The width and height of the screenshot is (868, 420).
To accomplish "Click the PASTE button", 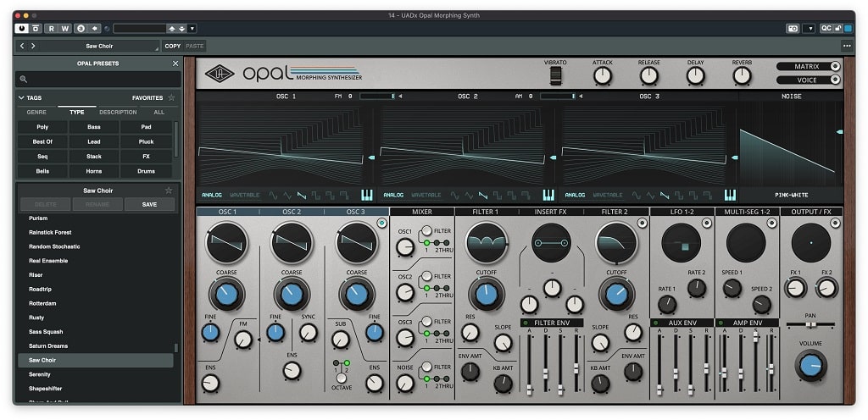I will click(194, 46).
